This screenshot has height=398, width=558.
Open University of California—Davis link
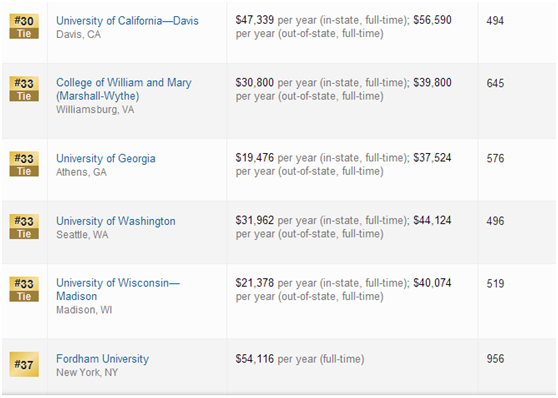[127, 21]
